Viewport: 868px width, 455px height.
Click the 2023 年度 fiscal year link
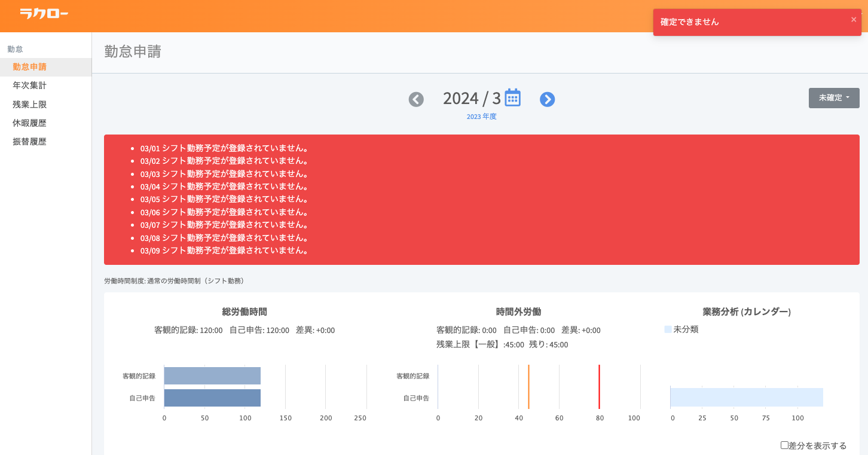(481, 117)
